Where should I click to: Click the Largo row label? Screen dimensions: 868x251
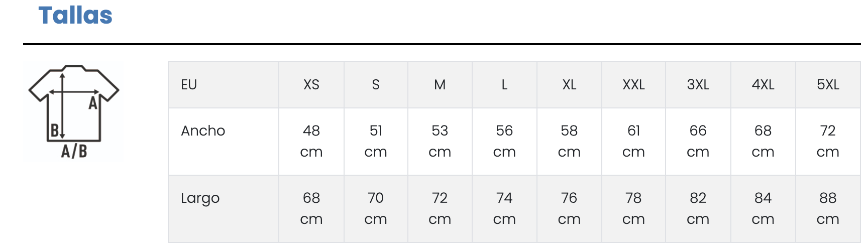point(200,198)
